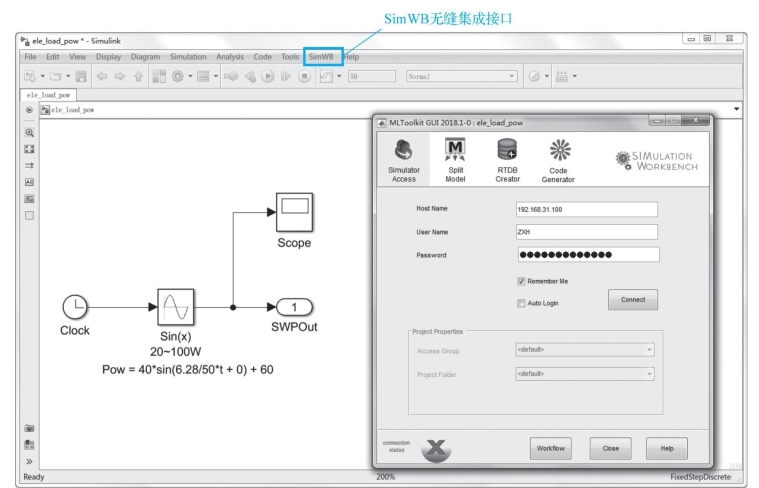Image resolution: width=759 pixels, height=488 pixels.
Task: Click the Forward arrow toolbar icon
Action: pos(120,76)
